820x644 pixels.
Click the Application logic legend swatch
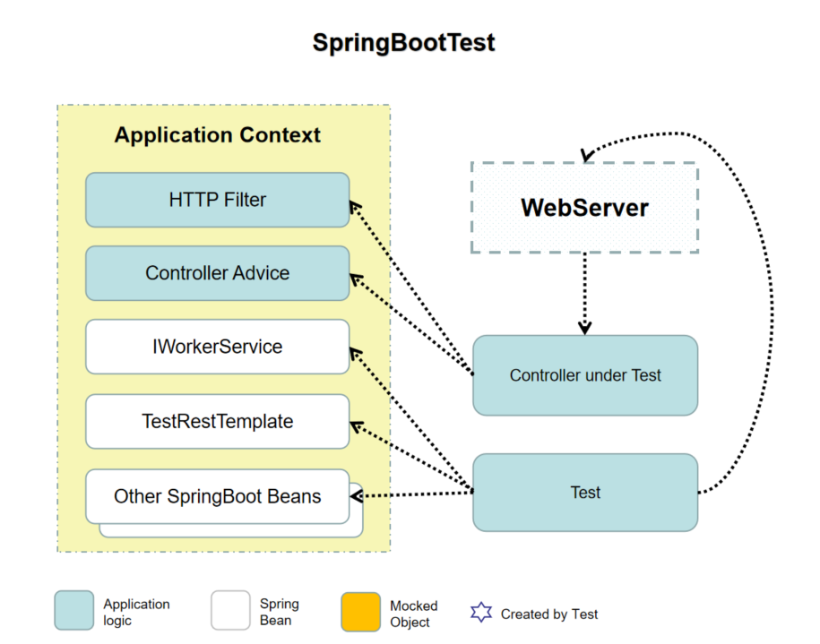[x=74, y=611]
